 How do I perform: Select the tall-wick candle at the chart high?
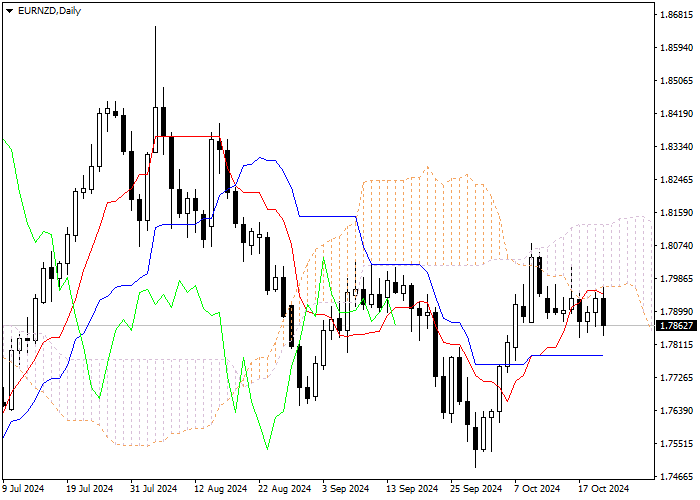point(155,129)
